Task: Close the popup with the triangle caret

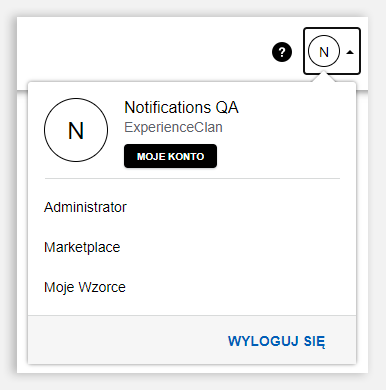Action: coord(350,52)
